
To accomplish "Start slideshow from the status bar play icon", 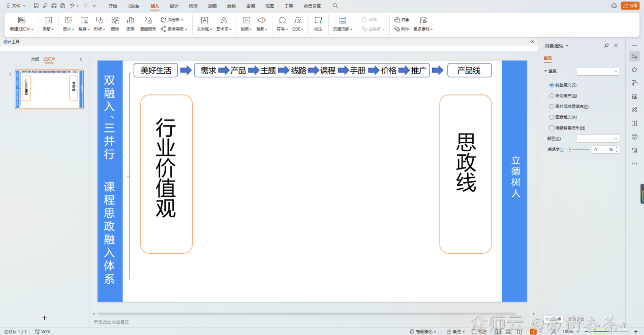I will pyautogui.click(x=533, y=331).
